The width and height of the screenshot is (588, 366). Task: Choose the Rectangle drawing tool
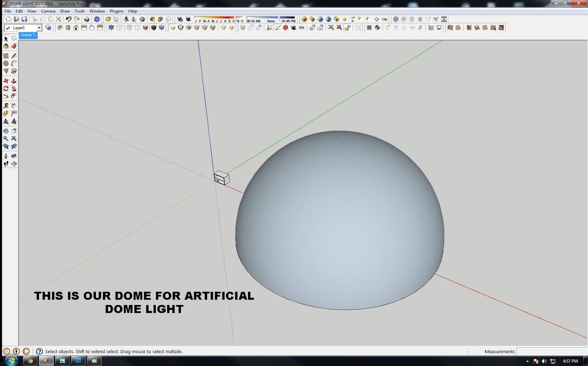(6, 55)
